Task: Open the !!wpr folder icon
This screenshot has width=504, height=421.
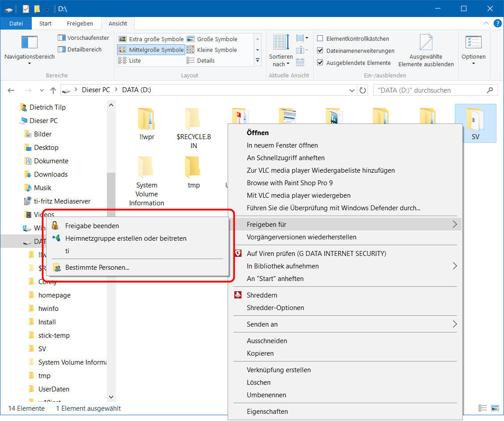Action: [147, 119]
